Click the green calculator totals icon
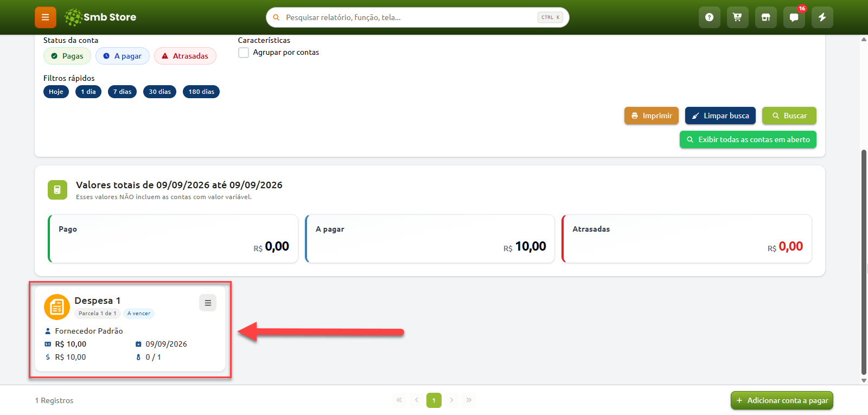This screenshot has width=868, height=415. [58, 190]
